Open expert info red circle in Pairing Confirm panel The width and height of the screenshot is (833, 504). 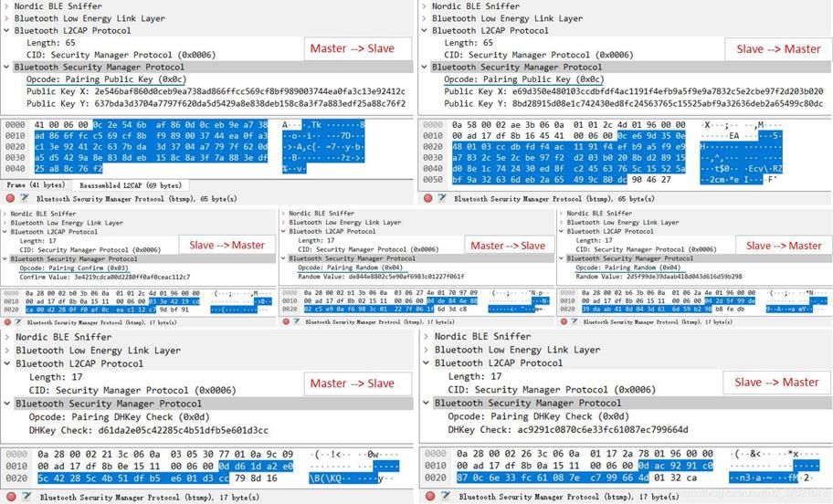coord(7,321)
